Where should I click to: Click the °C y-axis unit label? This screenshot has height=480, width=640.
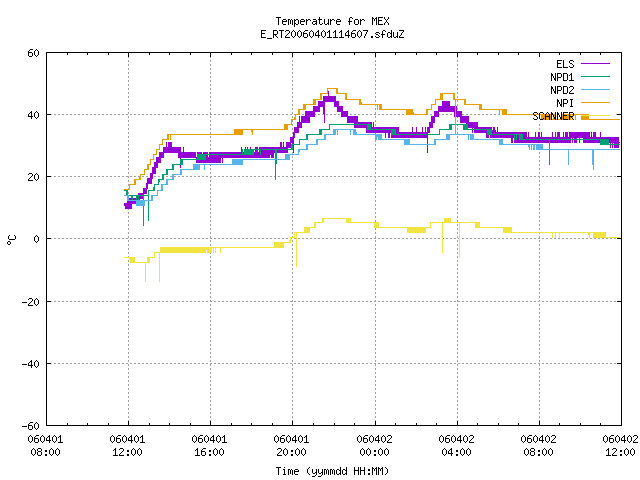(x=11, y=240)
